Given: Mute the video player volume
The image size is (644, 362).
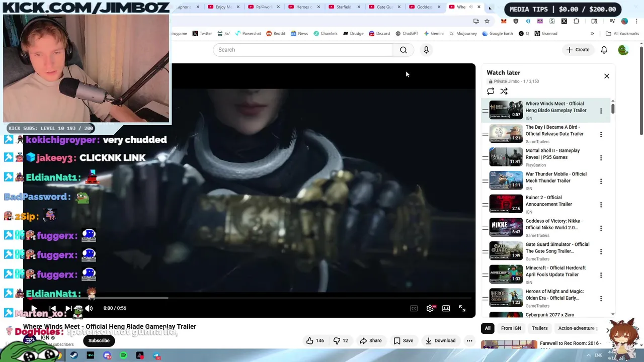Looking at the screenshot, I should (89, 308).
